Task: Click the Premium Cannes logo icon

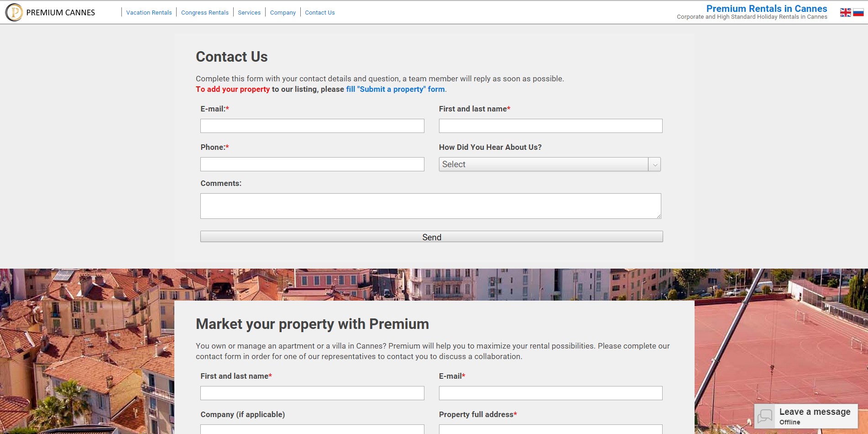Action: tap(14, 12)
